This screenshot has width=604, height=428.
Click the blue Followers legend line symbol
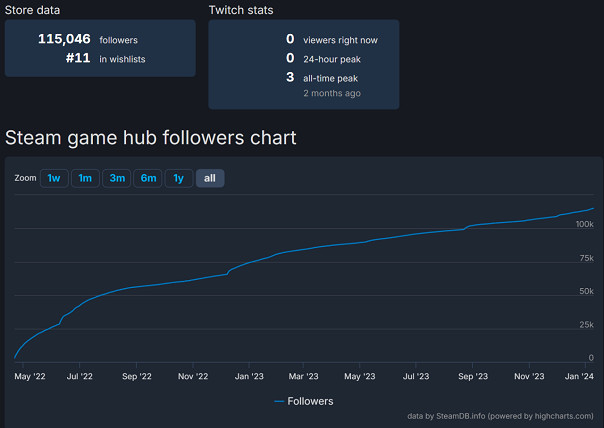[x=279, y=401]
